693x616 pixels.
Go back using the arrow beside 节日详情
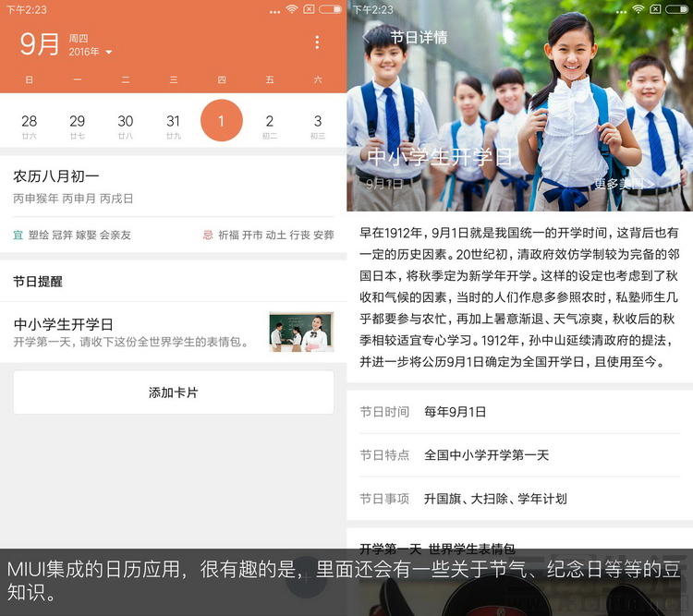click(x=366, y=38)
